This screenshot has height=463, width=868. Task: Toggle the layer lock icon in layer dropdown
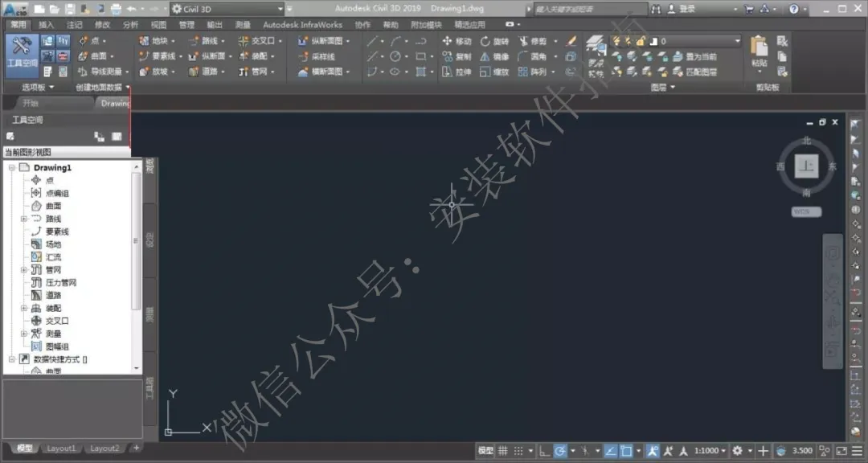click(x=641, y=41)
